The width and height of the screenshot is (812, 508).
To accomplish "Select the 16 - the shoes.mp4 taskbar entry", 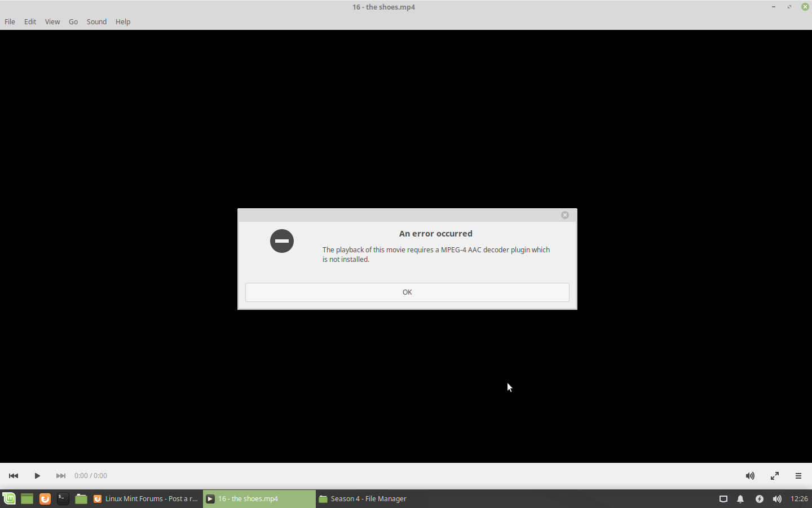I will coord(259,499).
